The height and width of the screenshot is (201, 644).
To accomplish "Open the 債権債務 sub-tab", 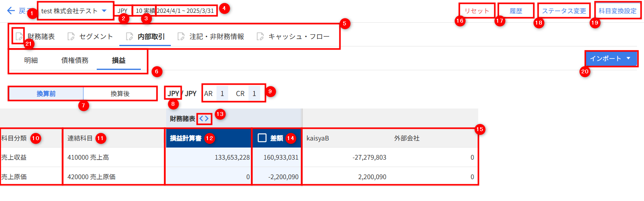I will 75,60.
